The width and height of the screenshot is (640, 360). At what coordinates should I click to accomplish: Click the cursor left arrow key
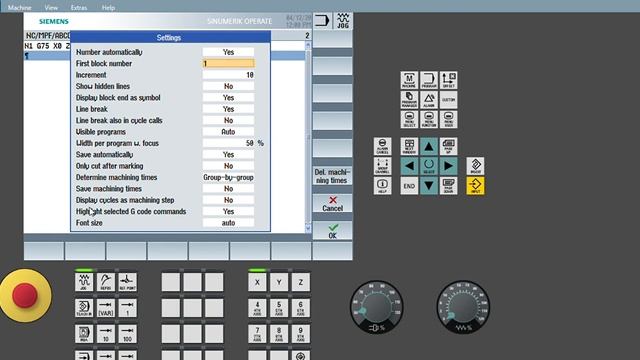click(x=409, y=166)
